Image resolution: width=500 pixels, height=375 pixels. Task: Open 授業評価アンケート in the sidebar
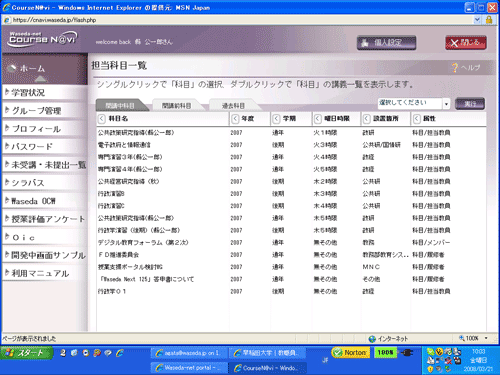45,219
